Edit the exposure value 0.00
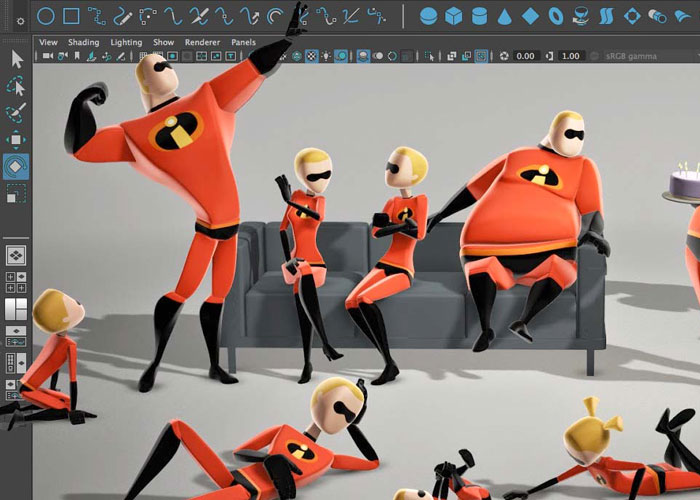The height and width of the screenshot is (500, 700). (x=525, y=56)
